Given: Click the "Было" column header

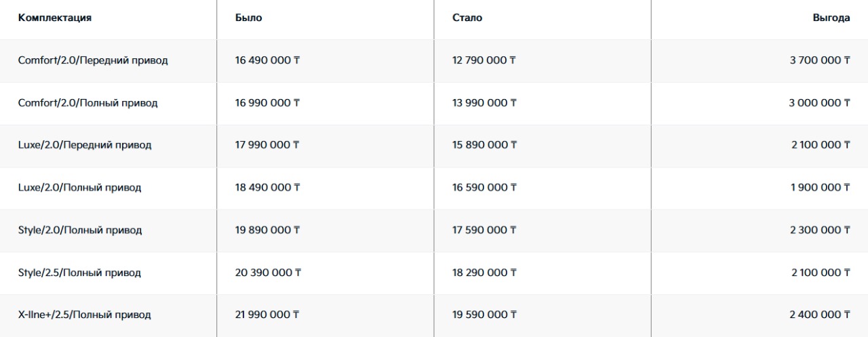Looking at the screenshot, I should pos(248,18).
